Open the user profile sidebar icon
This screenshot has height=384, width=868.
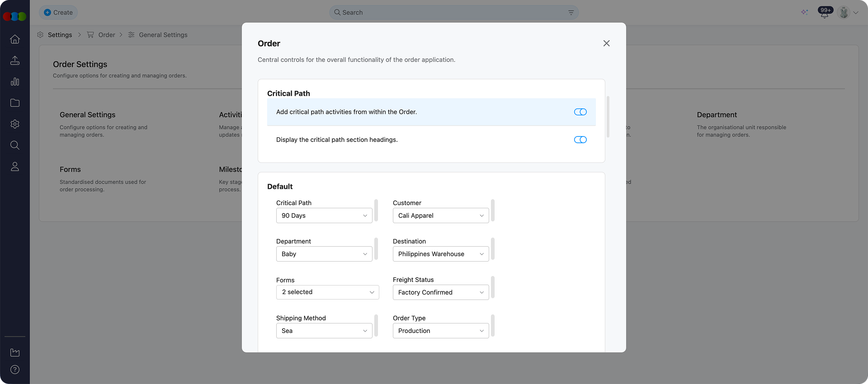click(x=15, y=167)
